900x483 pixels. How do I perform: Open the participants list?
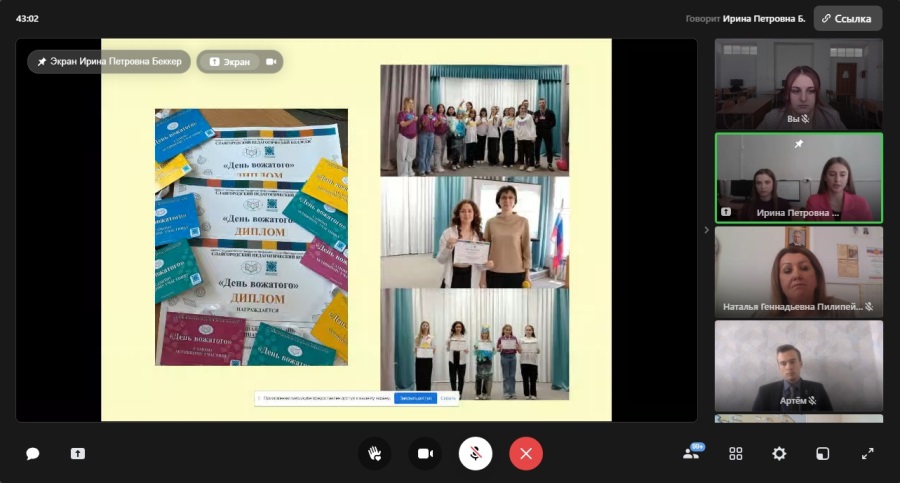[691, 453]
